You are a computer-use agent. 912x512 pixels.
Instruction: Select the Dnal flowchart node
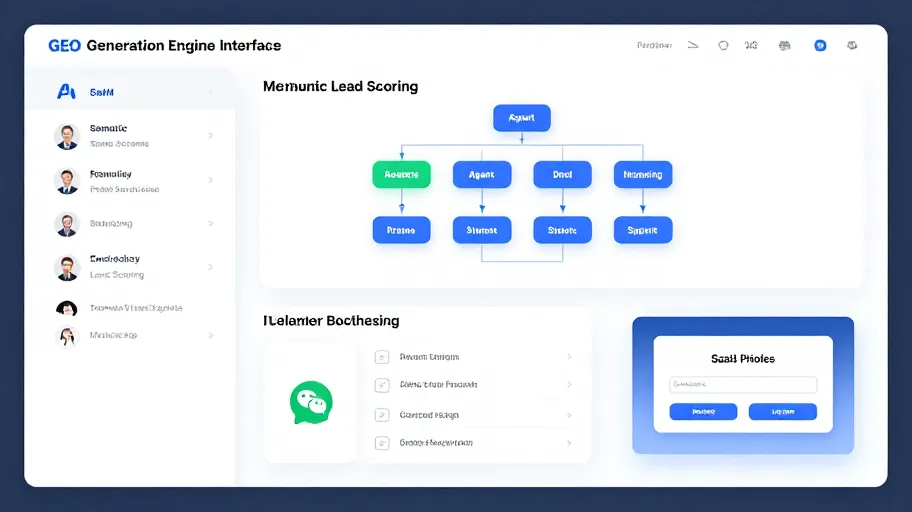coord(562,175)
